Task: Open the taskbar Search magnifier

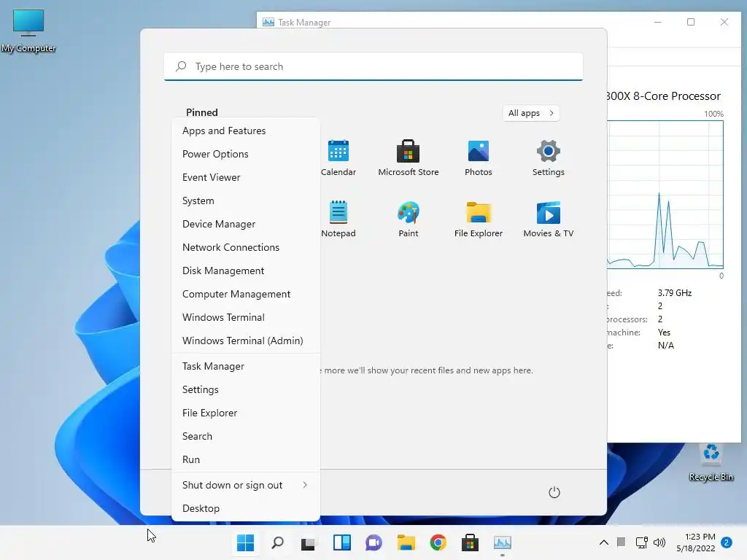Action: point(277,542)
